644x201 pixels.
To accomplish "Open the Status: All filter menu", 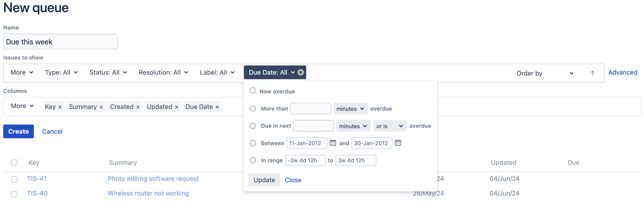I will click(x=108, y=72).
